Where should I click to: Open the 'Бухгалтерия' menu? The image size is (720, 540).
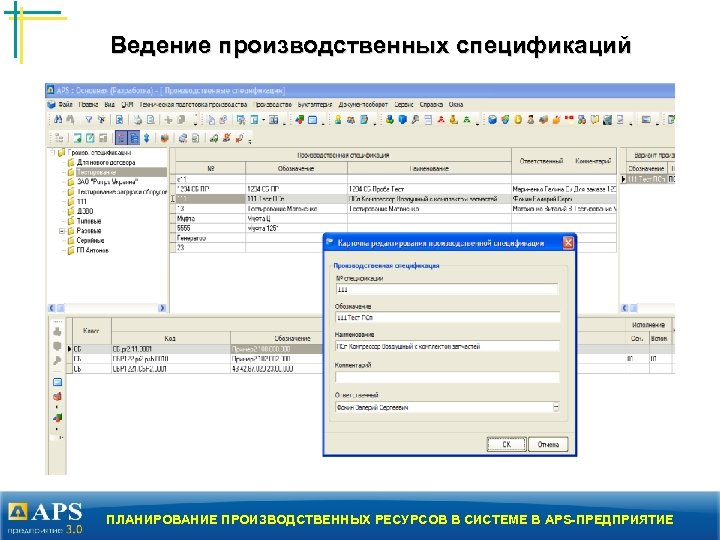(x=315, y=104)
